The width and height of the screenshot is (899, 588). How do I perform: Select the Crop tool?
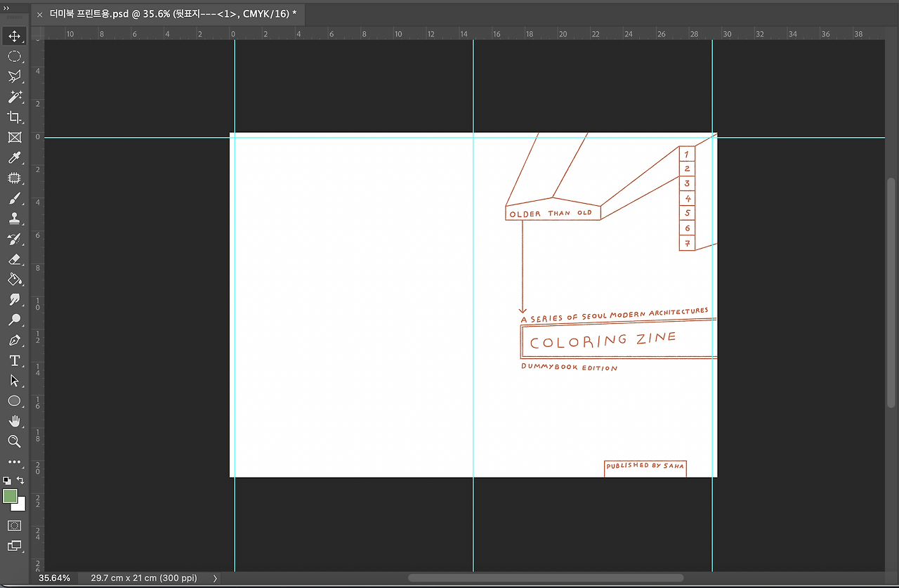pos(14,117)
